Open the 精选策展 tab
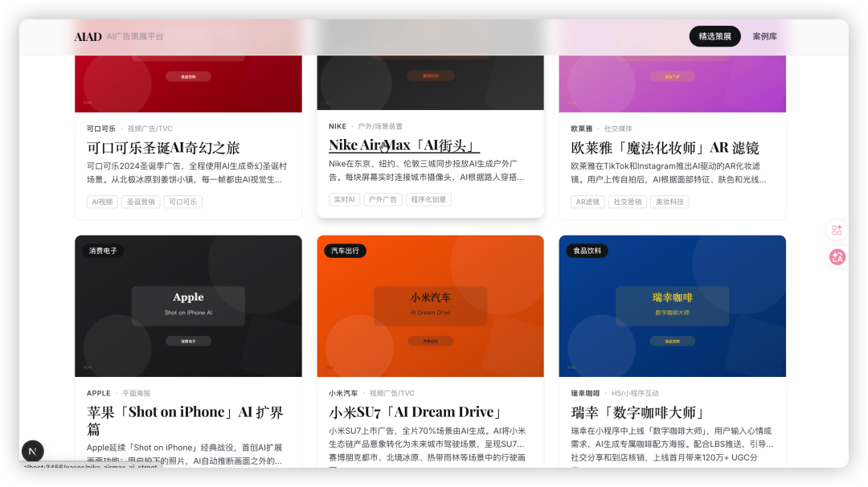Image resolution: width=868 pixels, height=487 pixels. point(714,36)
